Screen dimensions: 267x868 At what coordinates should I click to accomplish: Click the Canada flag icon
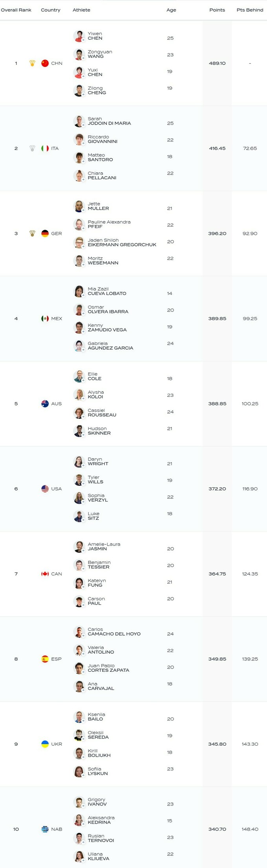(45, 574)
